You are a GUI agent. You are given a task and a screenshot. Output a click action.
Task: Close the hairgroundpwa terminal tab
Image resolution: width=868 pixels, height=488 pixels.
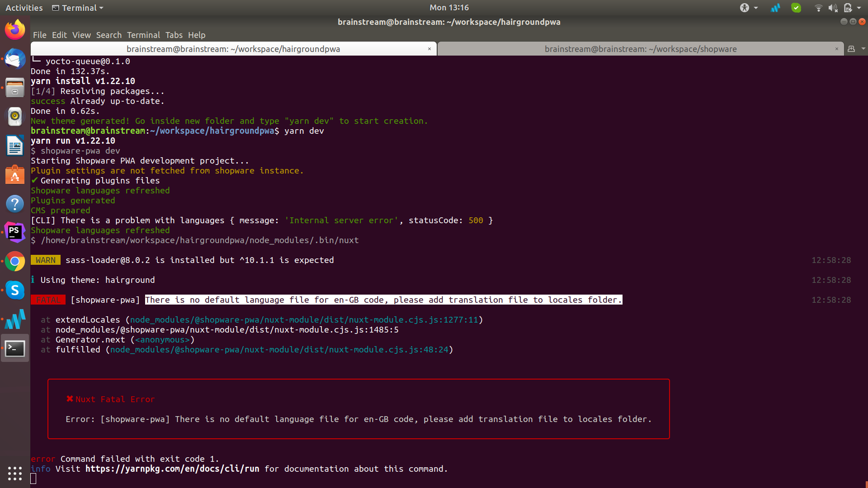[429, 49]
